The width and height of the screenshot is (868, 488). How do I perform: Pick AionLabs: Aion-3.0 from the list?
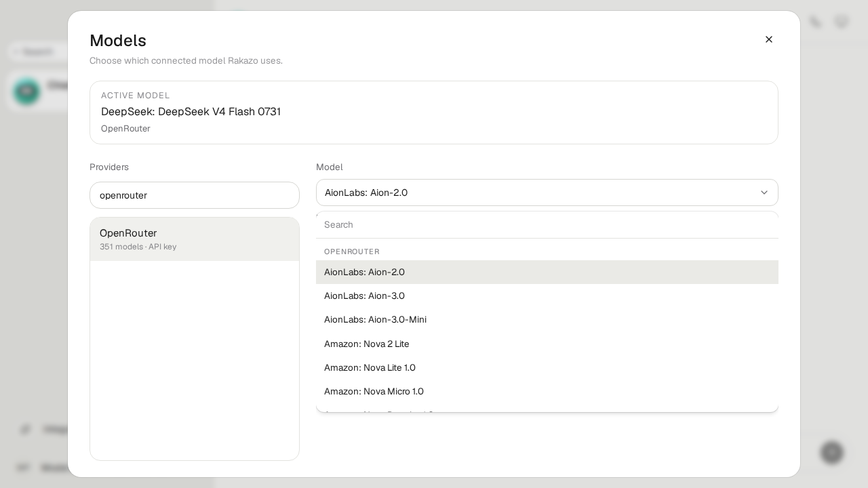click(547, 296)
